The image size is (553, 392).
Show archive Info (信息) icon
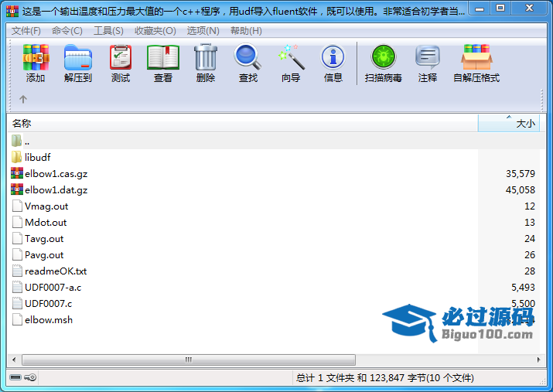(x=333, y=56)
